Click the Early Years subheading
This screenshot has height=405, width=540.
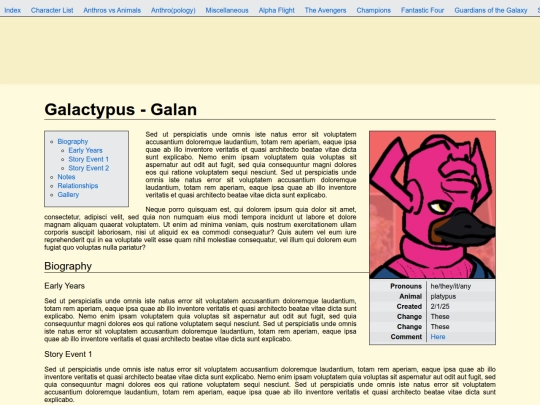coord(64,286)
